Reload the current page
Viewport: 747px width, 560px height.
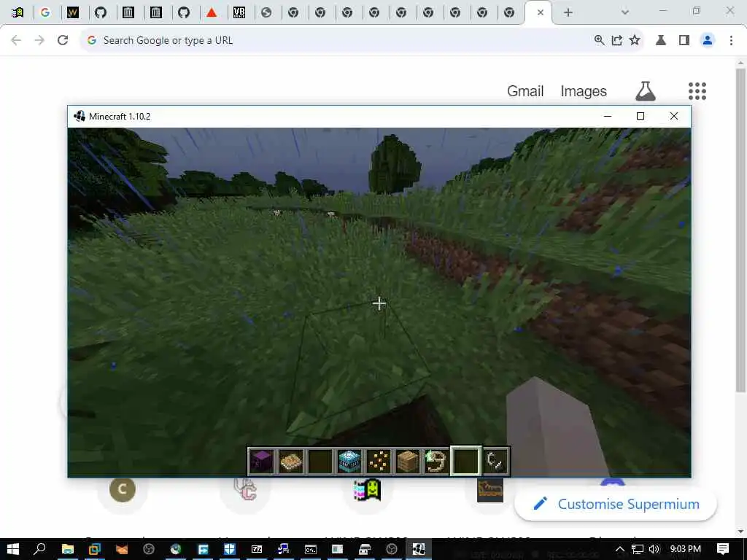[x=63, y=41]
